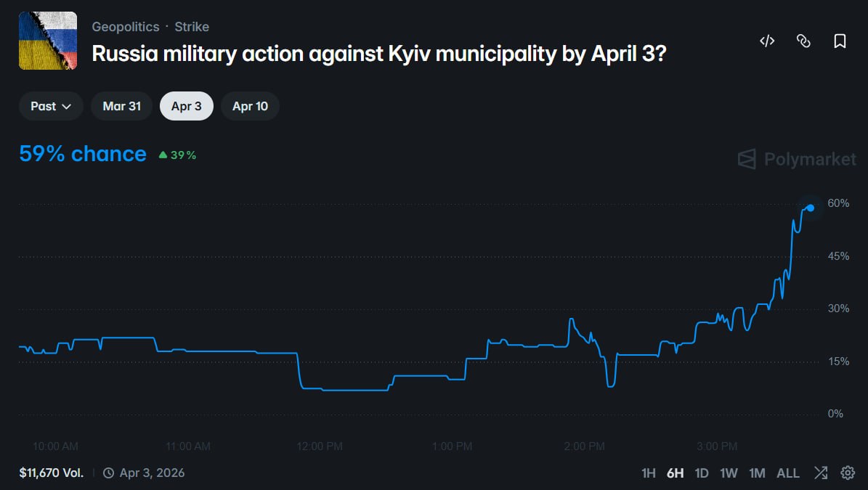Click the Ukraine-Russia flag market thumbnail
This screenshot has height=490, width=868.
point(48,41)
